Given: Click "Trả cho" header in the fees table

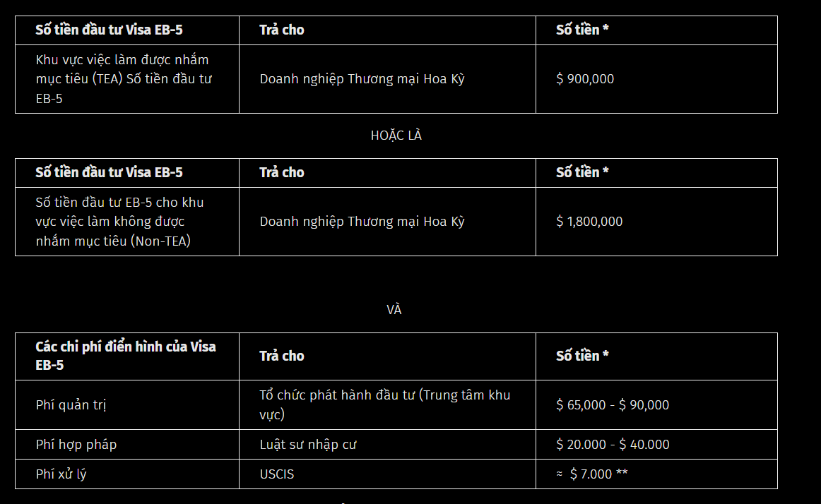Looking at the screenshot, I should 282,356.
